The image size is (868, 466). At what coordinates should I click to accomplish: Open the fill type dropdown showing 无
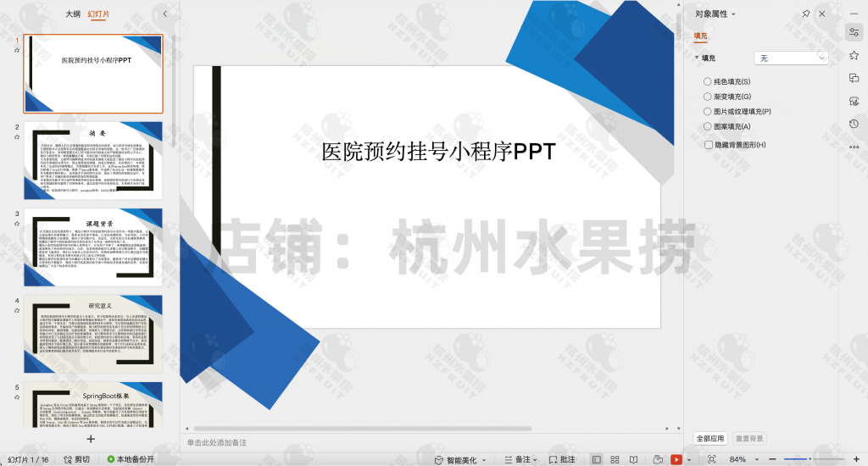pyautogui.click(x=791, y=58)
